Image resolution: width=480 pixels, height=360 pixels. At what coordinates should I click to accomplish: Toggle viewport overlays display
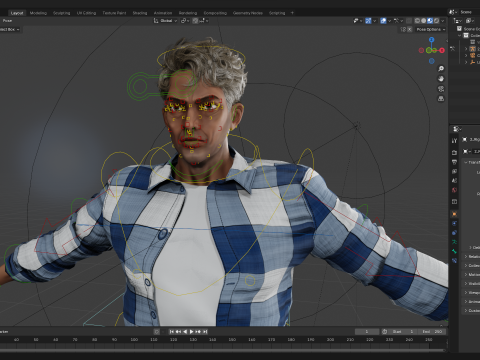click(383, 21)
